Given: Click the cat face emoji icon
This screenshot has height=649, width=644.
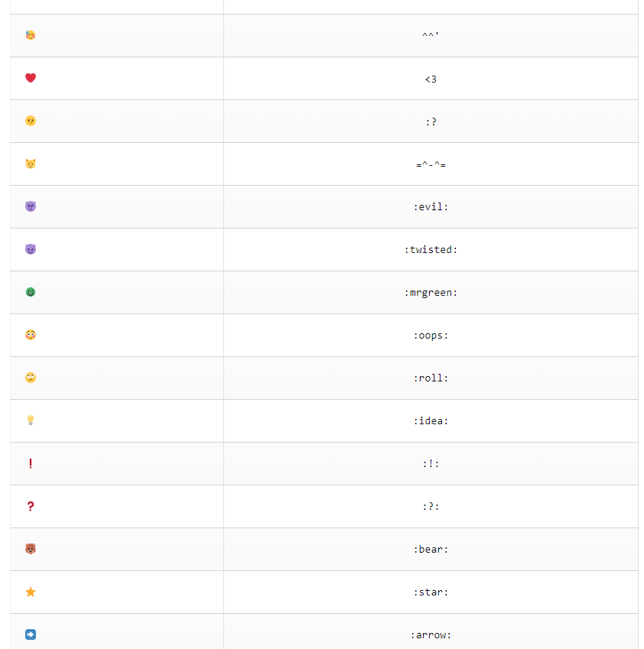Looking at the screenshot, I should point(31,164).
